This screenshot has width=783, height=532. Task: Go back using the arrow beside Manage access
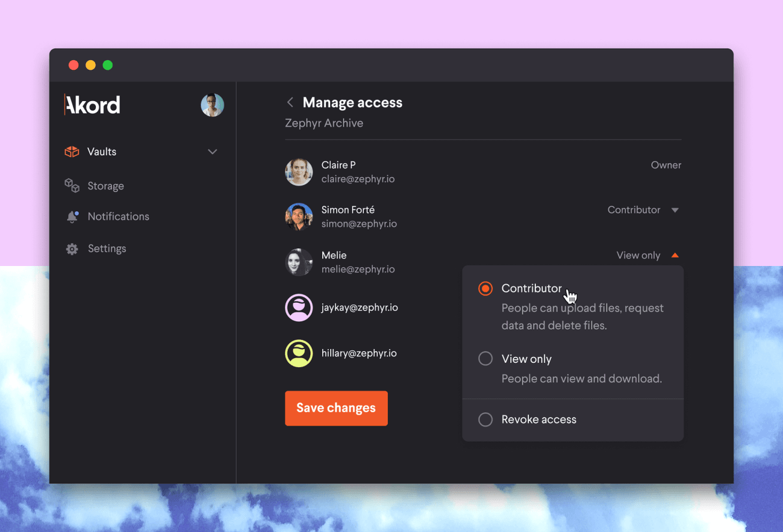(290, 102)
